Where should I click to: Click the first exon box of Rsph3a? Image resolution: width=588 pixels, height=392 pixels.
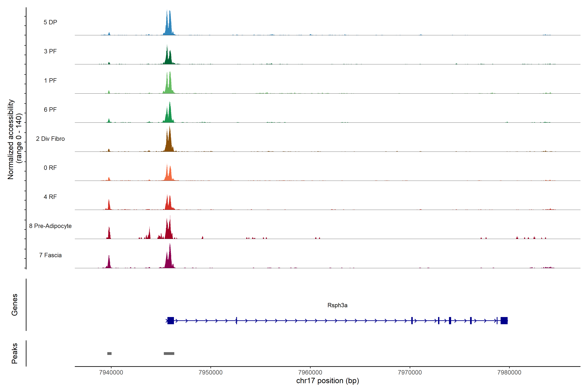tap(171, 320)
